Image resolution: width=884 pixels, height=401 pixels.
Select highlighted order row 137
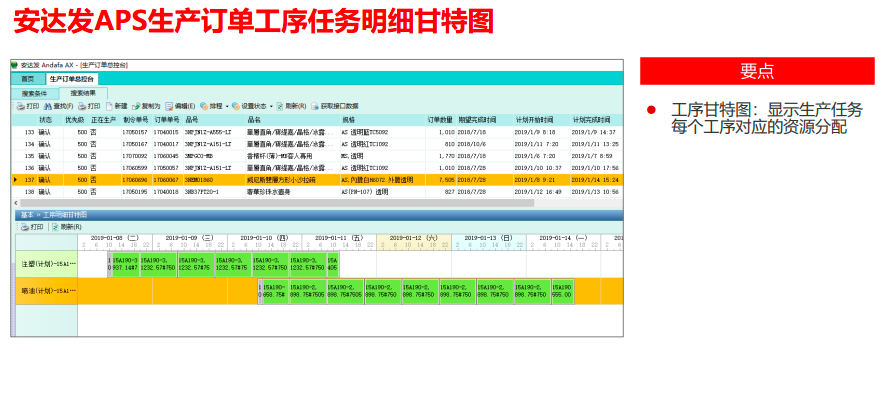tap(317, 180)
